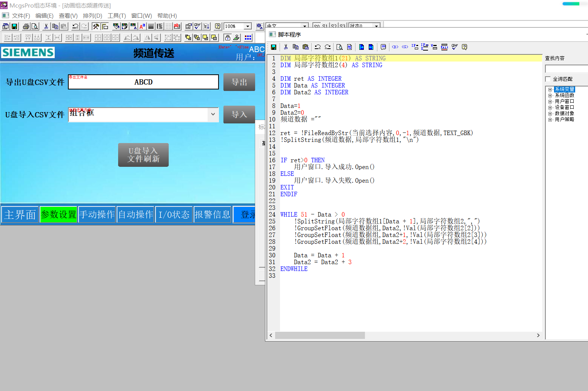588x391 pixels.
Task: Expand the 数据对象 tree node
Action: [x=550, y=114]
